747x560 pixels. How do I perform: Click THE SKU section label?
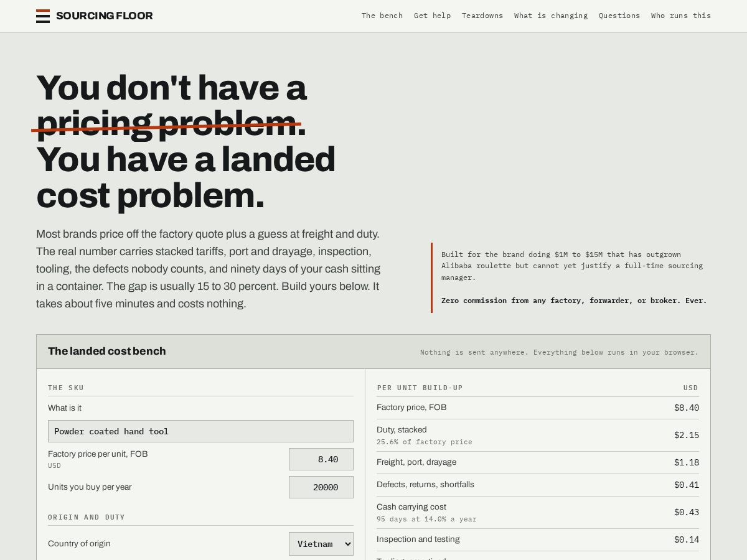pos(66,388)
